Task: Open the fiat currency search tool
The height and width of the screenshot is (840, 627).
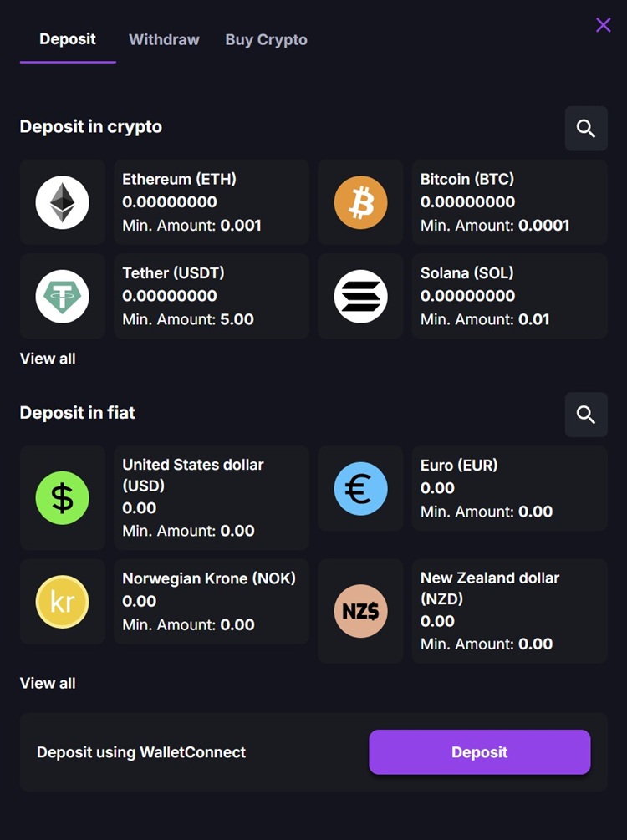Action: (586, 415)
